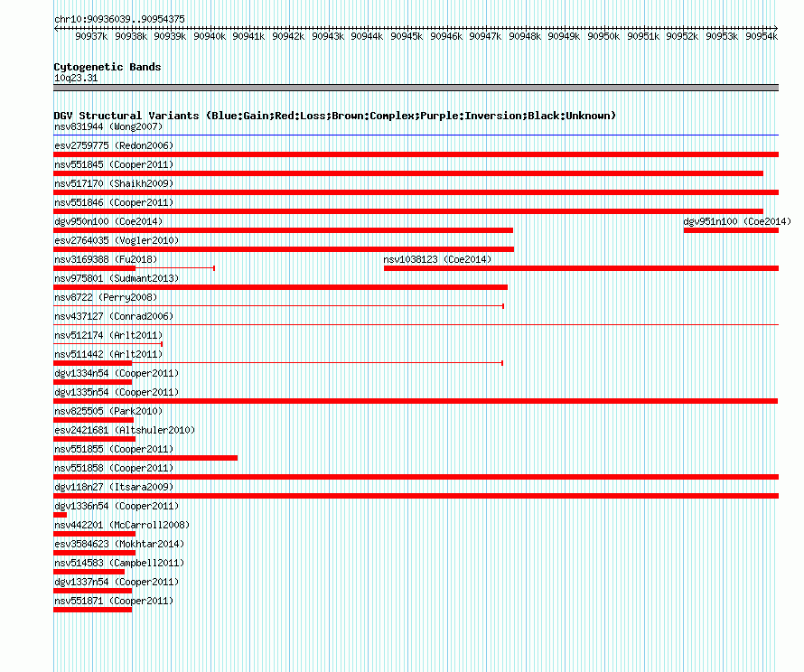804x672 pixels.
Task: Click the 90937k ruler tick label
Action: [x=91, y=36]
